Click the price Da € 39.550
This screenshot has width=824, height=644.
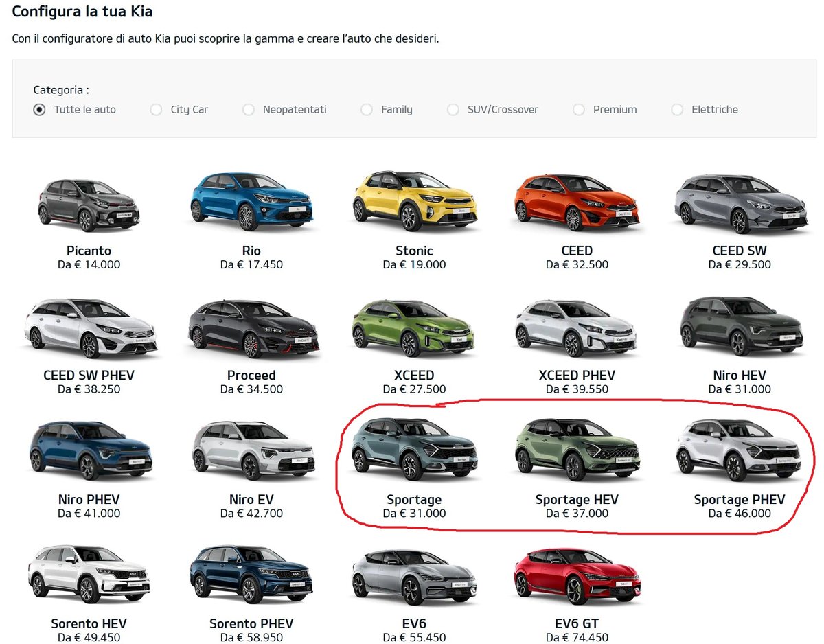coord(577,389)
